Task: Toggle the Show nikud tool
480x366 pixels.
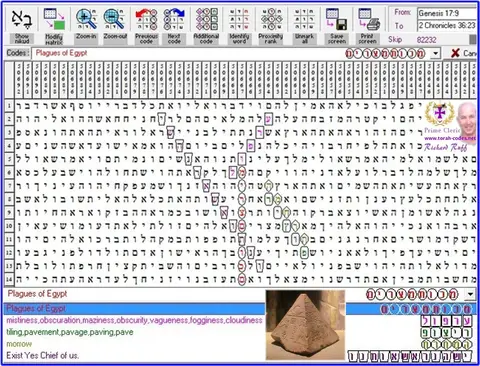Action: click(x=22, y=26)
